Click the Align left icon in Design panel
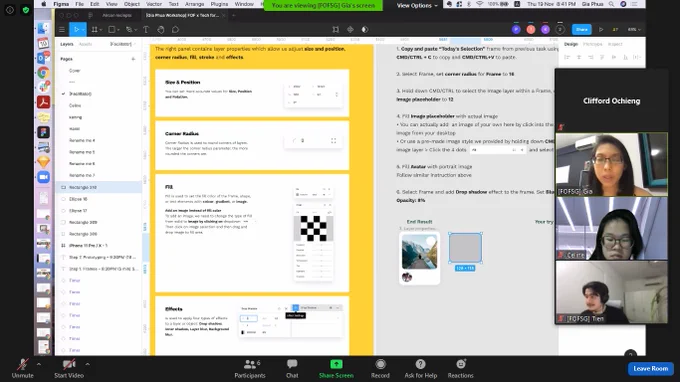The width and height of the screenshot is (680, 382). [567, 57]
